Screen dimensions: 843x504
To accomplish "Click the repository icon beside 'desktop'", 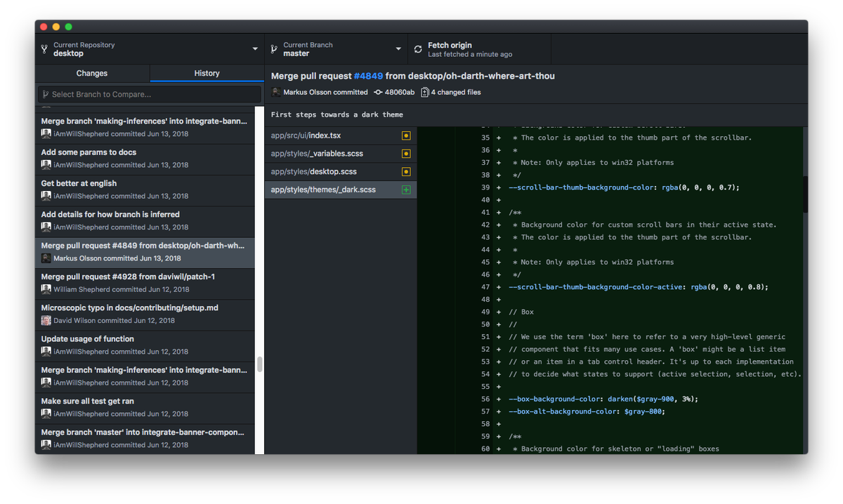I will pyautogui.click(x=44, y=49).
